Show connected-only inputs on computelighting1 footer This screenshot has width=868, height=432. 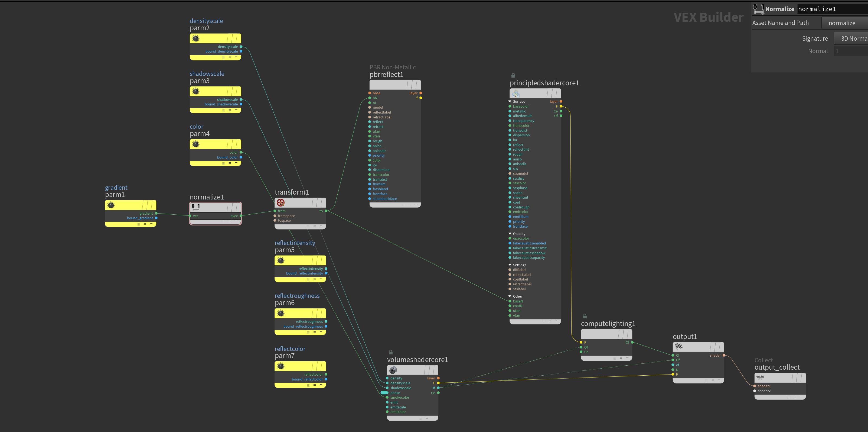(621, 358)
